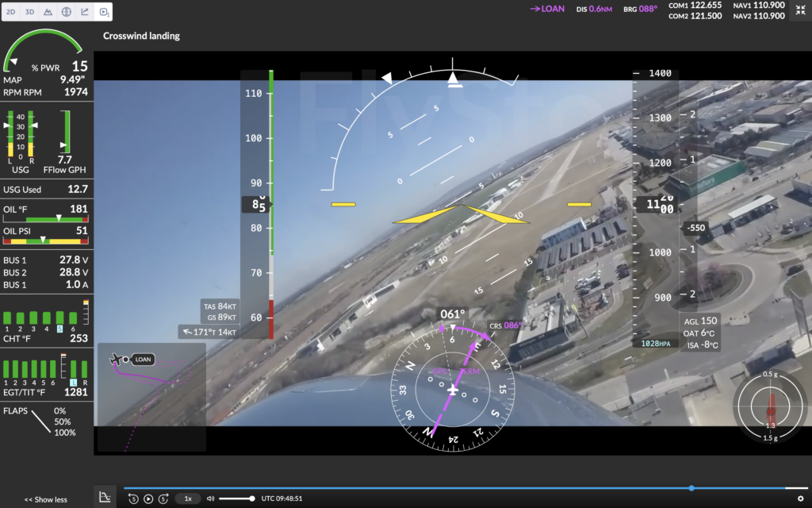Image resolution: width=812 pixels, height=508 pixels.
Task: Toggle the graph panel icon at bottom
Action: tap(104, 498)
